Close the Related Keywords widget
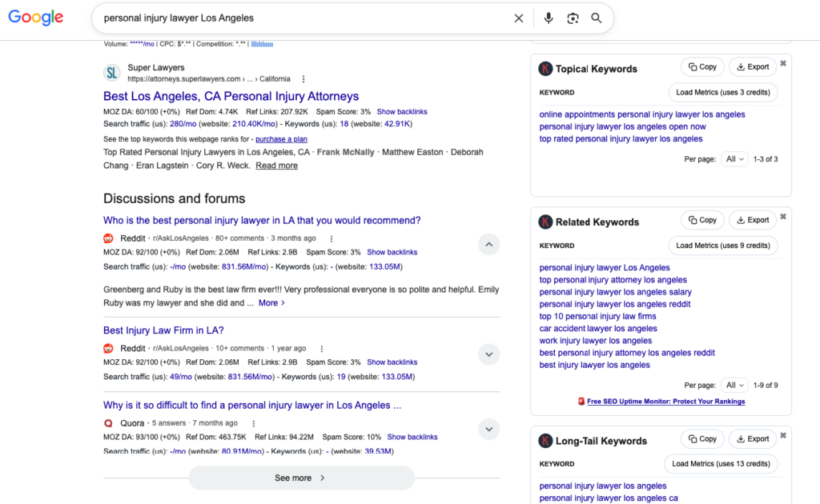The width and height of the screenshot is (820, 504). click(x=783, y=216)
